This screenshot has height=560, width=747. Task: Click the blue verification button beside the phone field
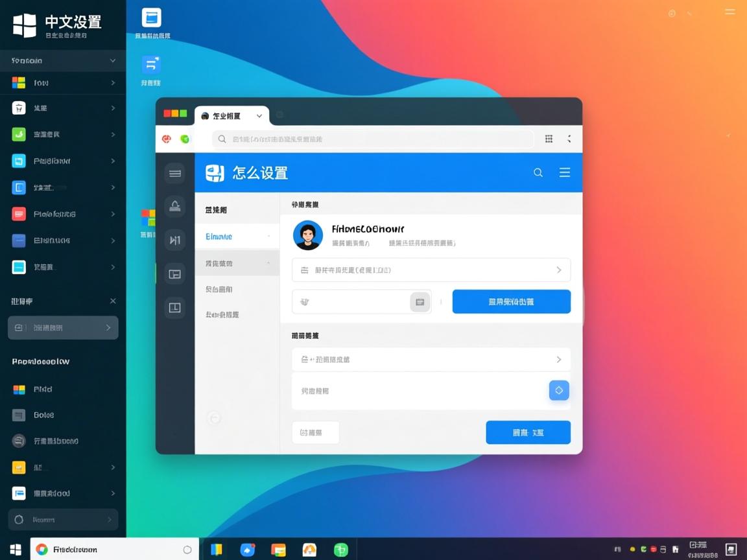click(x=511, y=301)
